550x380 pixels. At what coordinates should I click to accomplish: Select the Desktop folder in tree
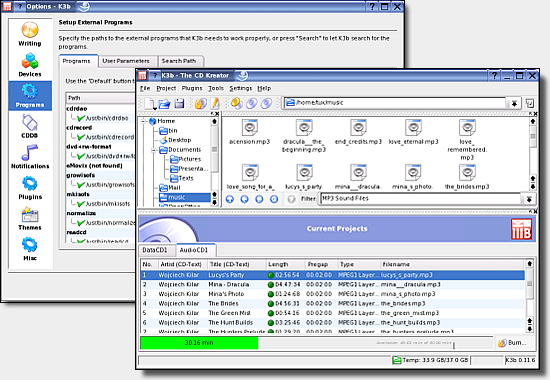point(175,140)
